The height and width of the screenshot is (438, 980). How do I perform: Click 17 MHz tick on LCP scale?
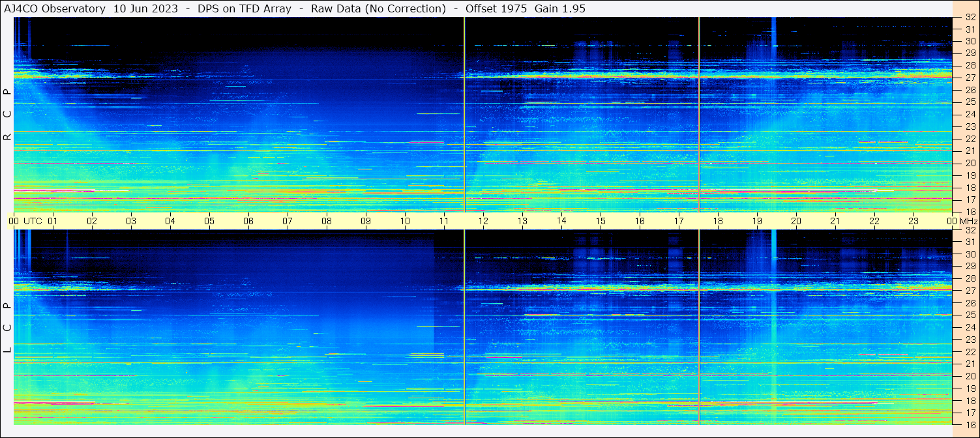click(970, 413)
